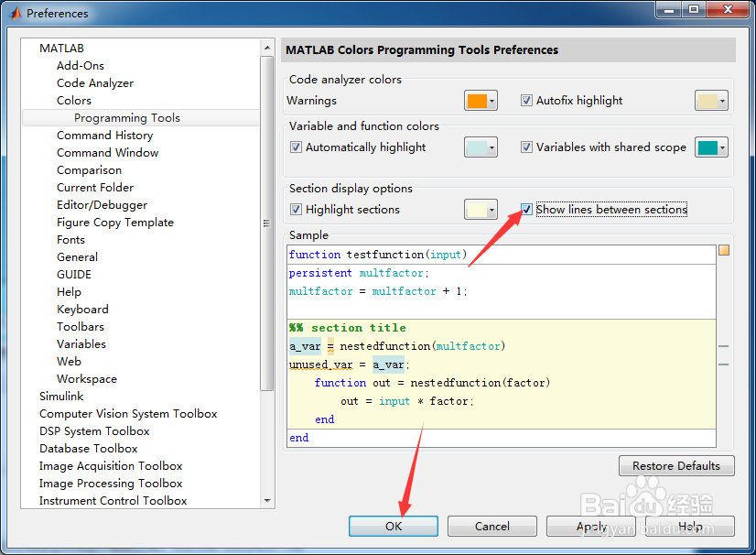
Task: Select Colors in the preferences tree
Action: coord(74,101)
